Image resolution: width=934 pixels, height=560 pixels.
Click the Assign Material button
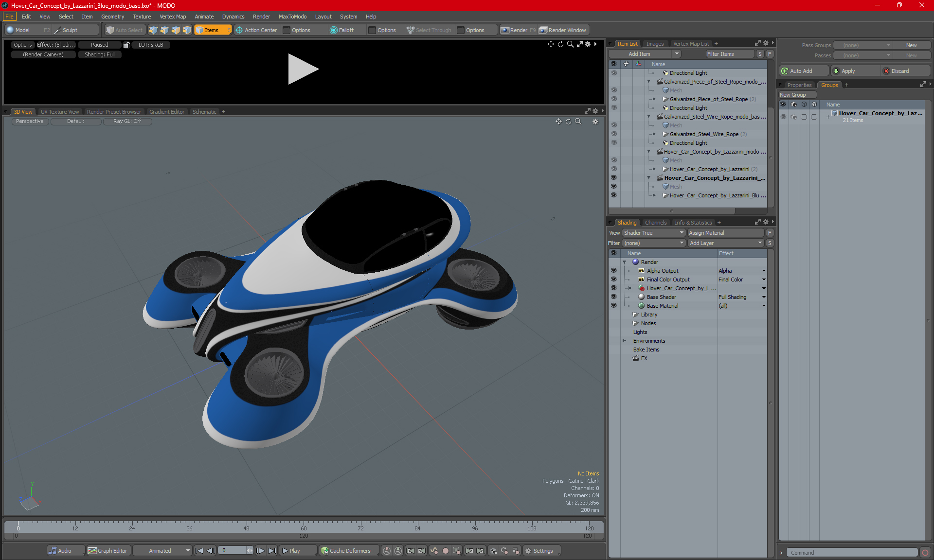tap(725, 233)
